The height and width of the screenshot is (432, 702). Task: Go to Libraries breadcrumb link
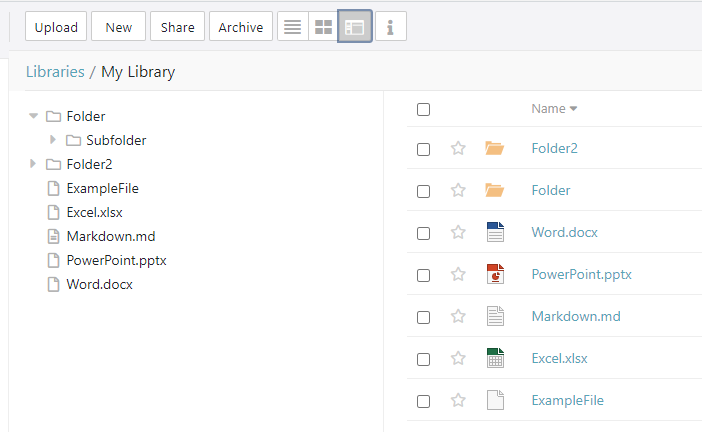pos(55,72)
